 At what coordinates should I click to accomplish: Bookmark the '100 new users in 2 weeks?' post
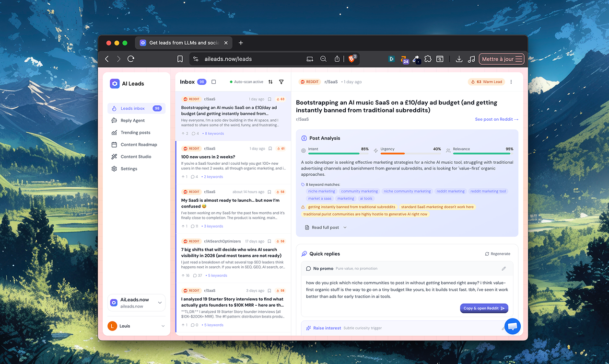270,148
